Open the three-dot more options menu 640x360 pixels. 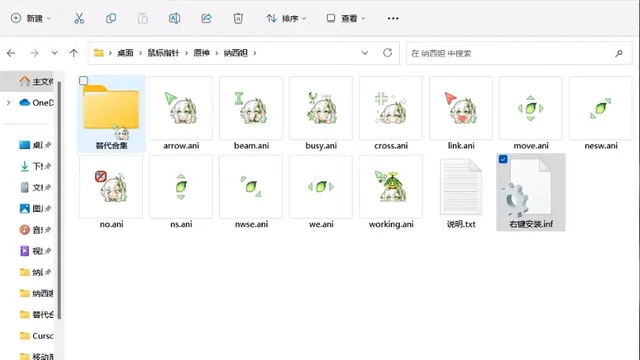393,18
